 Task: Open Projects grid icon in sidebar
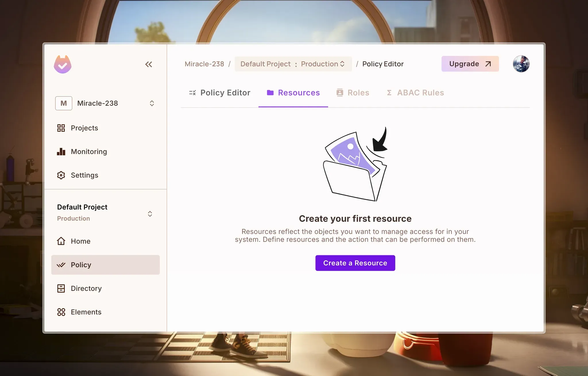coord(61,128)
